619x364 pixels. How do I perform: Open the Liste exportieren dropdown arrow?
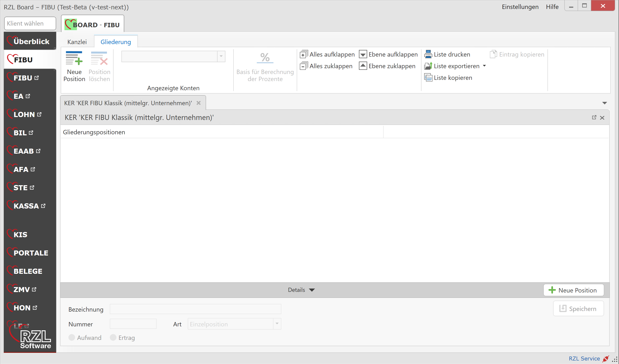pos(484,66)
